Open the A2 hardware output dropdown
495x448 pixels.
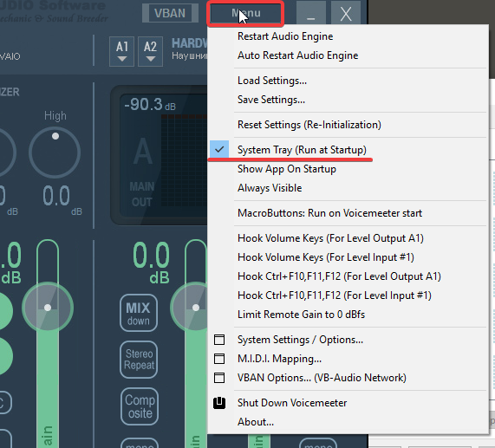pos(150,51)
